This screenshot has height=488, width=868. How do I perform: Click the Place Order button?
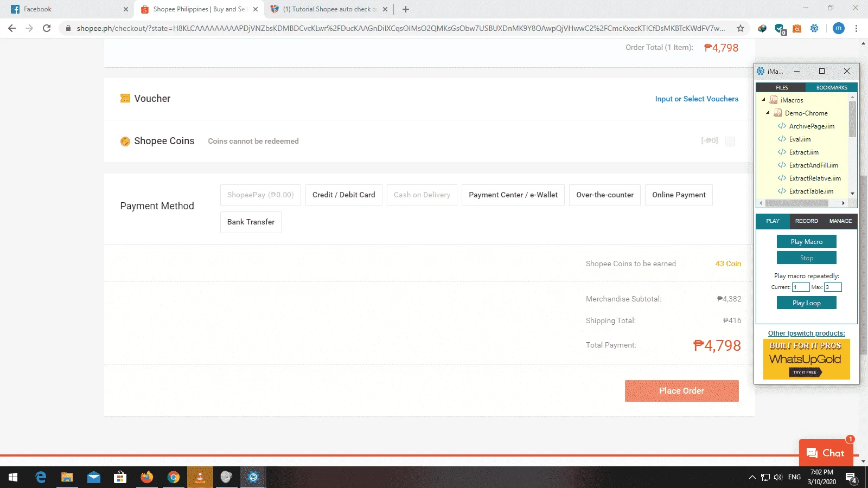click(682, 391)
